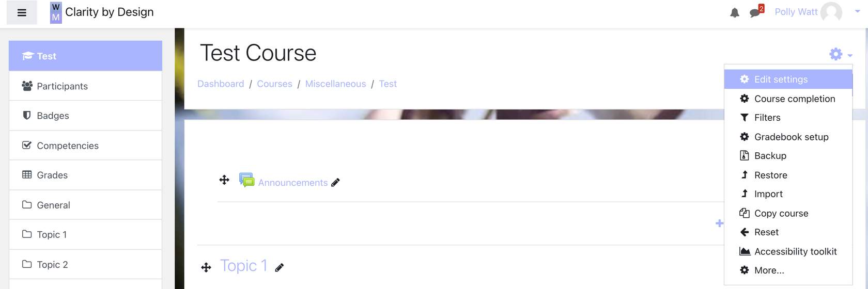This screenshot has height=289, width=868.
Task: Open the Announcements forum link
Action: point(293,183)
